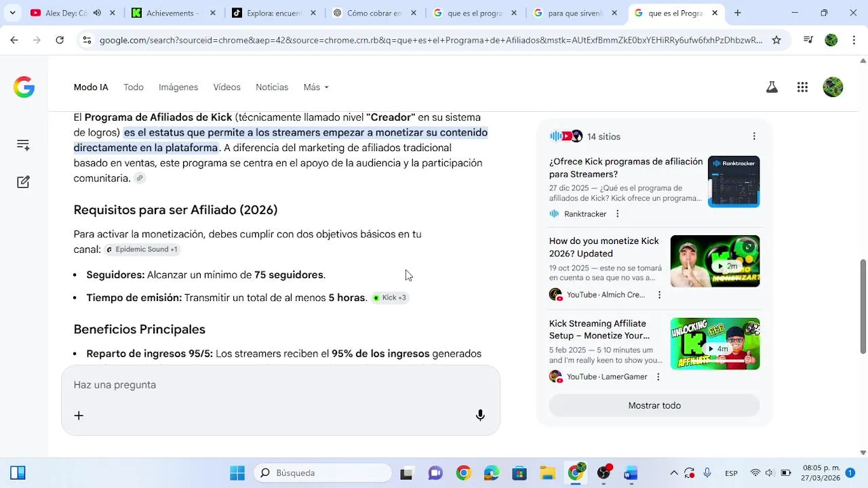Select the Vídeos search tab
The height and width of the screenshot is (488, 868).
[x=227, y=87]
